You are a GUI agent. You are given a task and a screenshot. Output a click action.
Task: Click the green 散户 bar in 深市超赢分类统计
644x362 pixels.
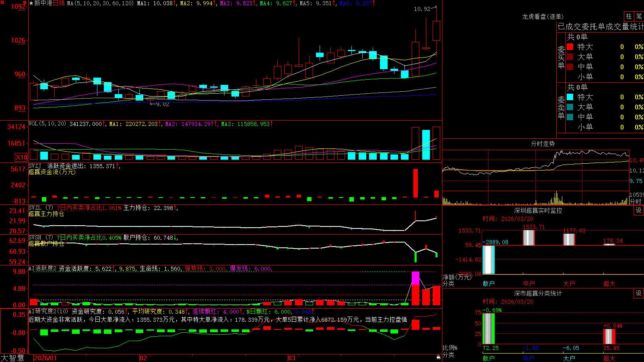489,329
